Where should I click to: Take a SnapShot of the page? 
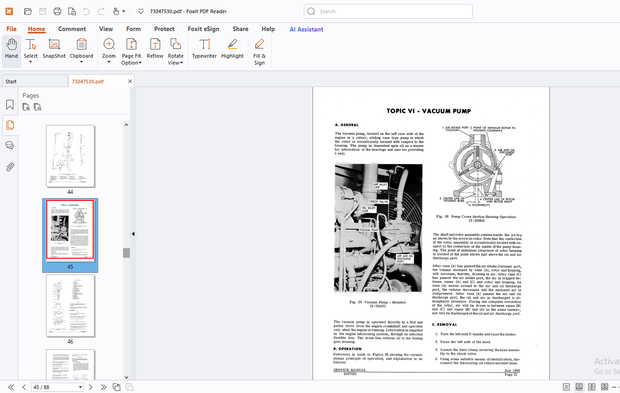coord(54,49)
